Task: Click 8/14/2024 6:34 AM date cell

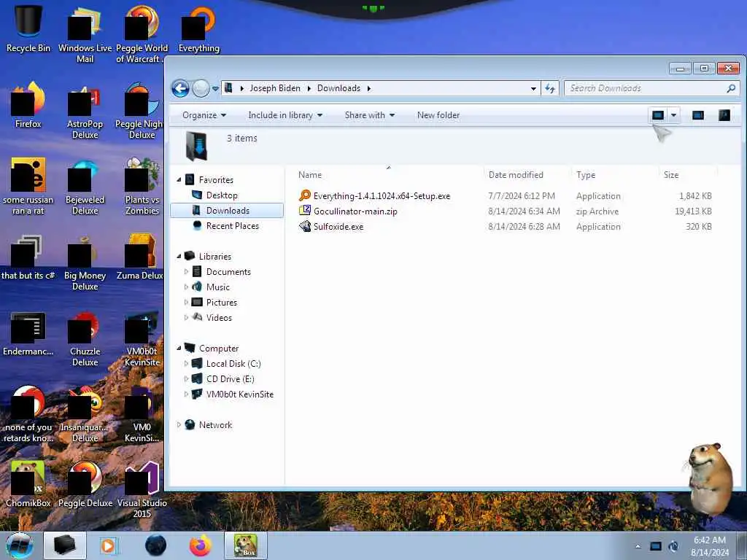Action: pos(524,211)
